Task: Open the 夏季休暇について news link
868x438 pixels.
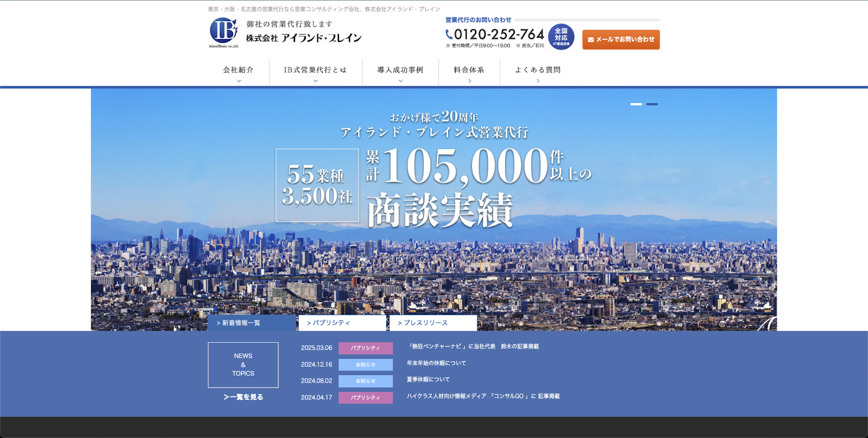Action: click(x=428, y=379)
